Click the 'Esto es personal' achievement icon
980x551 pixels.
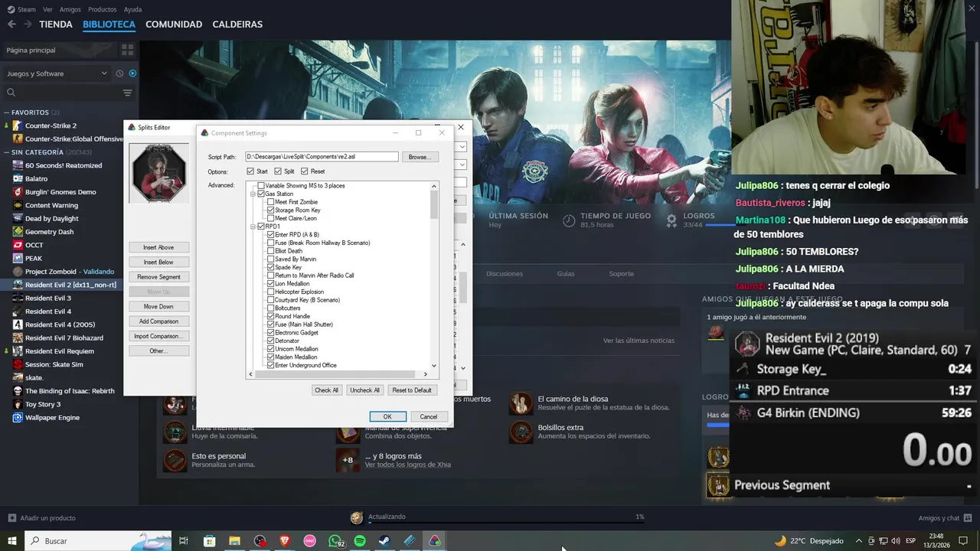click(x=175, y=460)
